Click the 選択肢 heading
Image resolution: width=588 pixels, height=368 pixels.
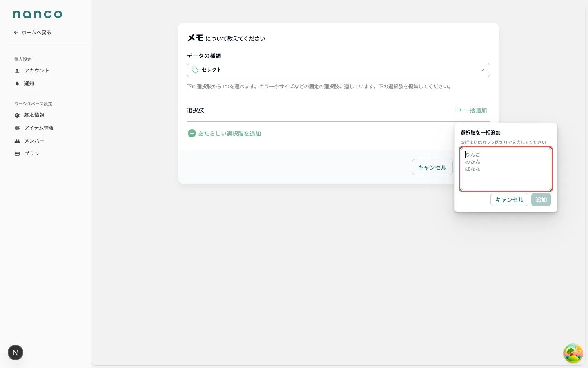(196, 110)
